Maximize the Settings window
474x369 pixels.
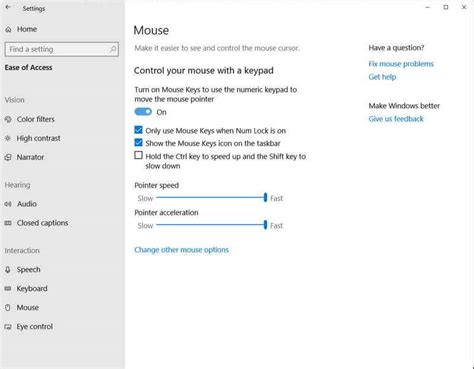[x=446, y=7]
